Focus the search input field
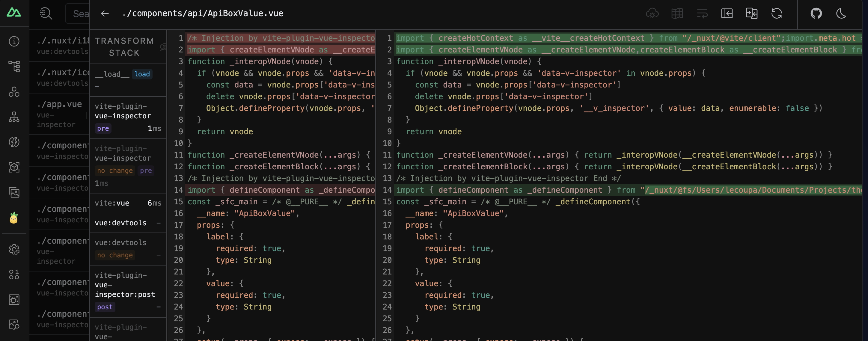 pyautogui.click(x=78, y=13)
